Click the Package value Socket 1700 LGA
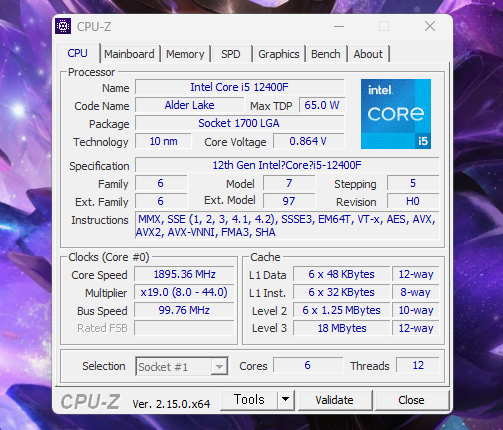The width and height of the screenshot is (503, 430). (x=239, y=123)
